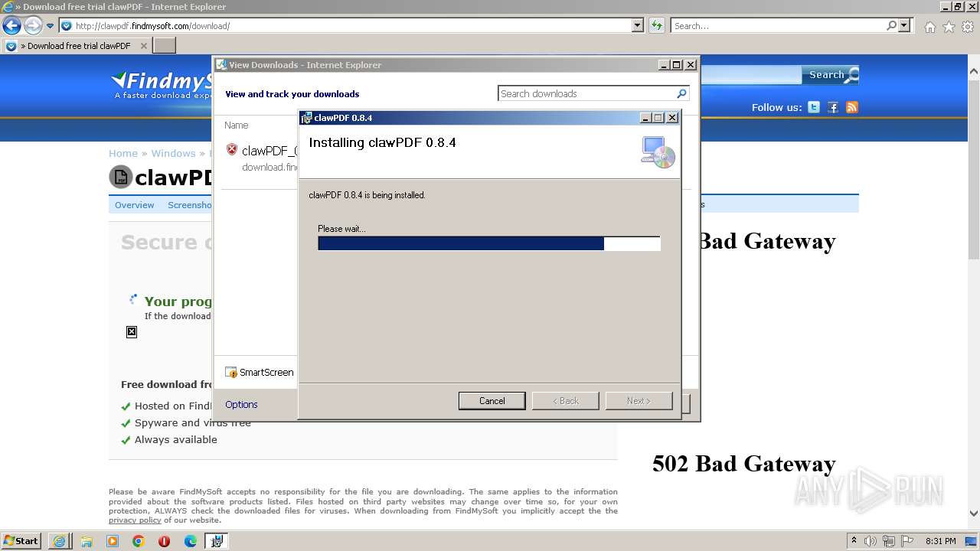The width and height of the screenshot is (980, 551).
Task: Click the Home breadcrumb link
Action: [x=122, y=153]
